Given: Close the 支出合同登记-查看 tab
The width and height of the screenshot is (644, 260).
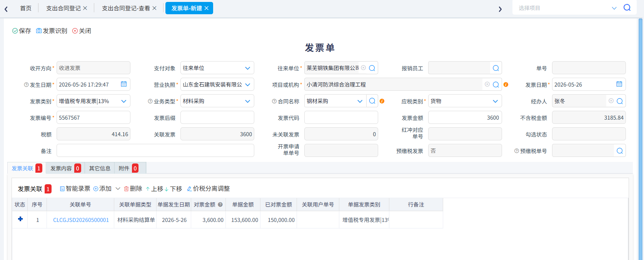Looking at the screenshot, I should pos(154,8).
